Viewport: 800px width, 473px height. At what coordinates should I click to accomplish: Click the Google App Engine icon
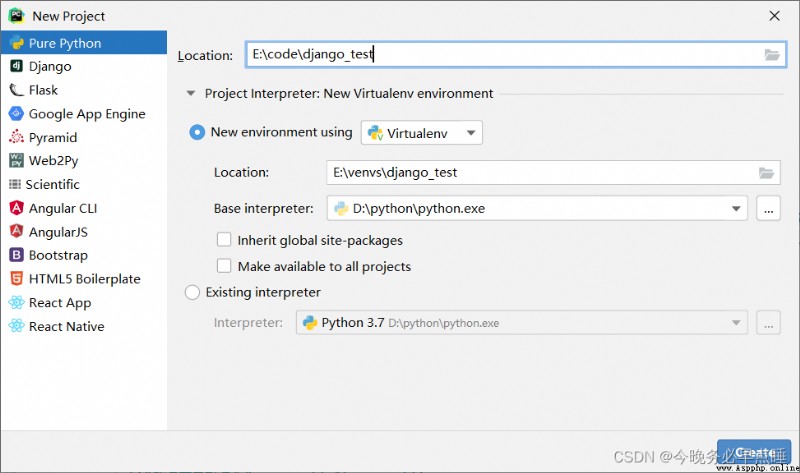(17, 113)
